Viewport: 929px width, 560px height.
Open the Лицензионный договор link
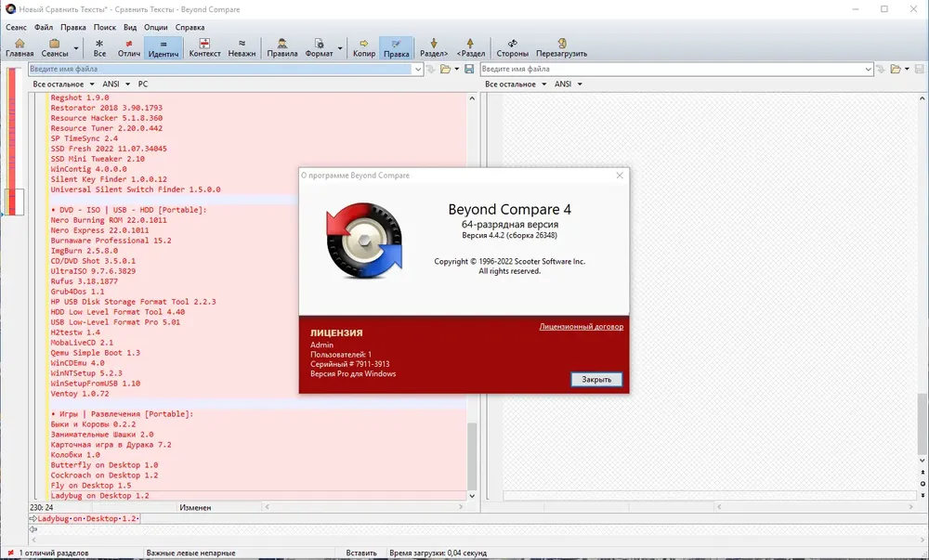582,326
